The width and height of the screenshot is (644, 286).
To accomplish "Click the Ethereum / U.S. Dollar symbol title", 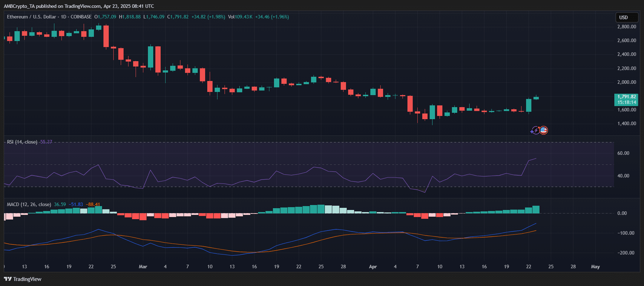I will pyautogui.click(x=31, y=17).
